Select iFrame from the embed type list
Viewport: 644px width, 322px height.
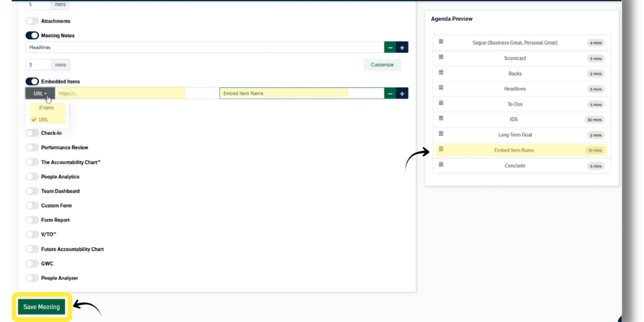coord(46,108)
